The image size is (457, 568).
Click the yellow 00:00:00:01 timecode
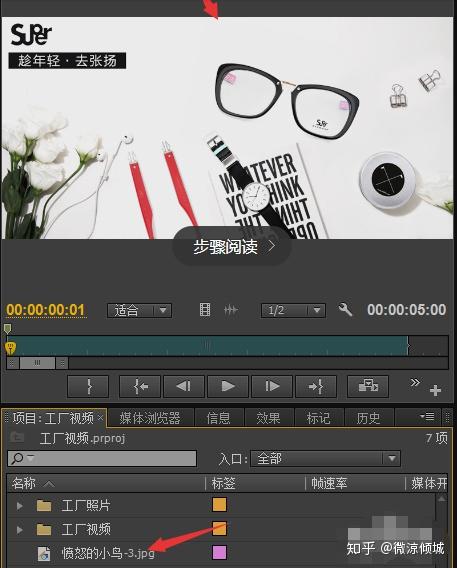[x=46, y=310]
